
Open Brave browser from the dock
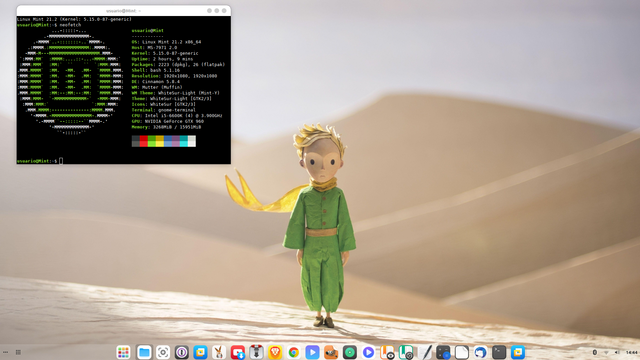point(275,352)
